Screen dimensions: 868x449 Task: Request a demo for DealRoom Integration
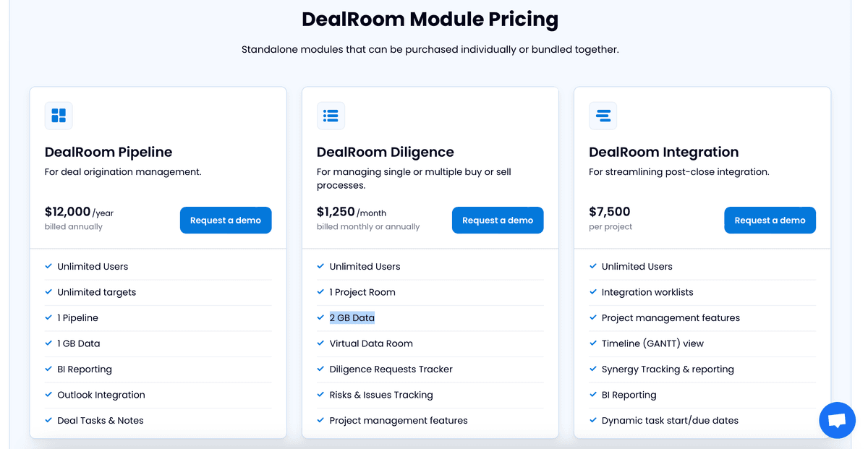tap(770, 220)
